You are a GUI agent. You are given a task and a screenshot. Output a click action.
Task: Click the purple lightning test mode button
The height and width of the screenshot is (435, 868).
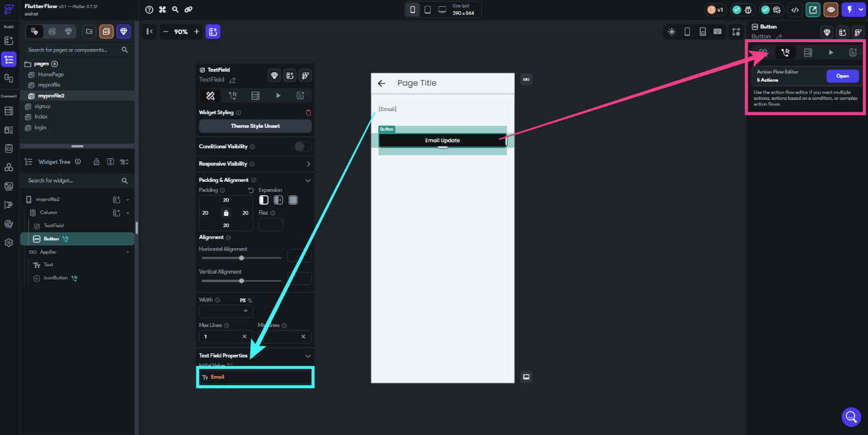tap(849, 9)
